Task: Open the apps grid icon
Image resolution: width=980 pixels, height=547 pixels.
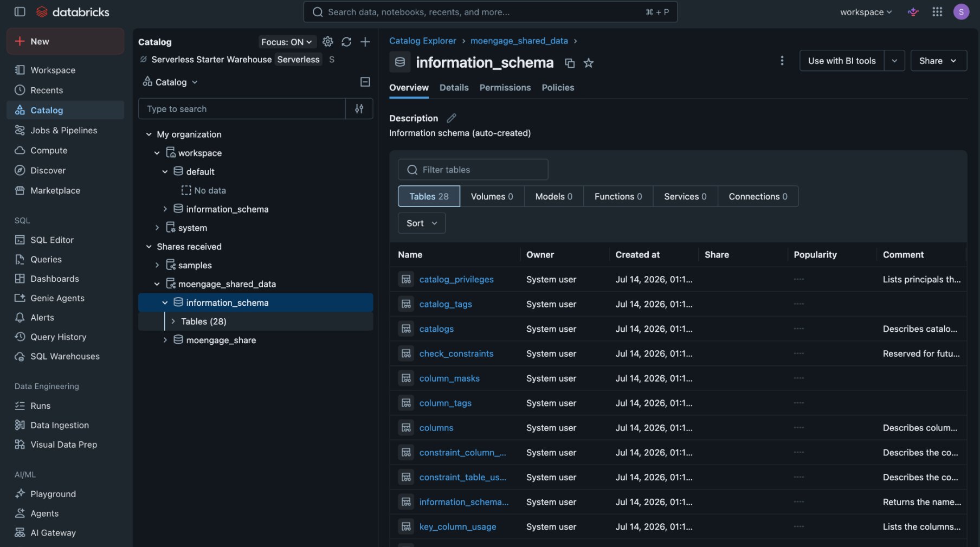Action: (x=937, y=12)
